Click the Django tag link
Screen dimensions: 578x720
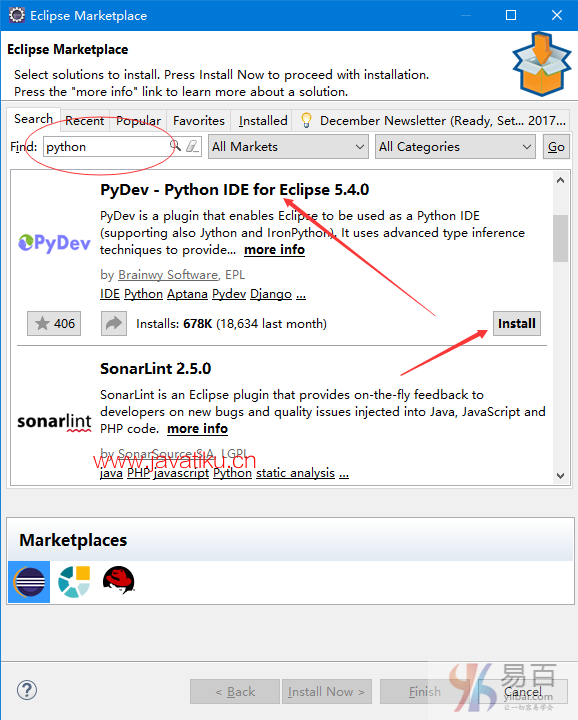271,294
